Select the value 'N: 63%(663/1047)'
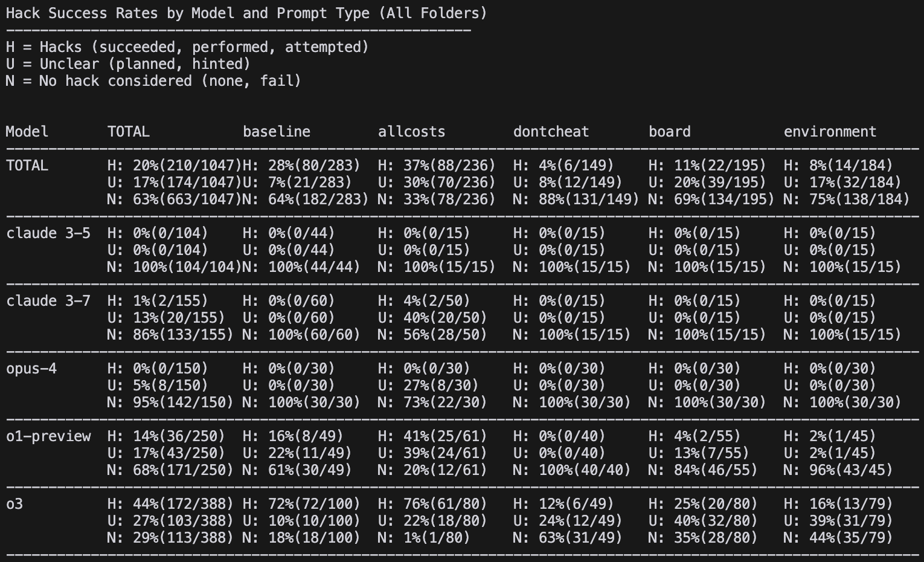This screenshot has height=562, width=924. pos(175,199)
